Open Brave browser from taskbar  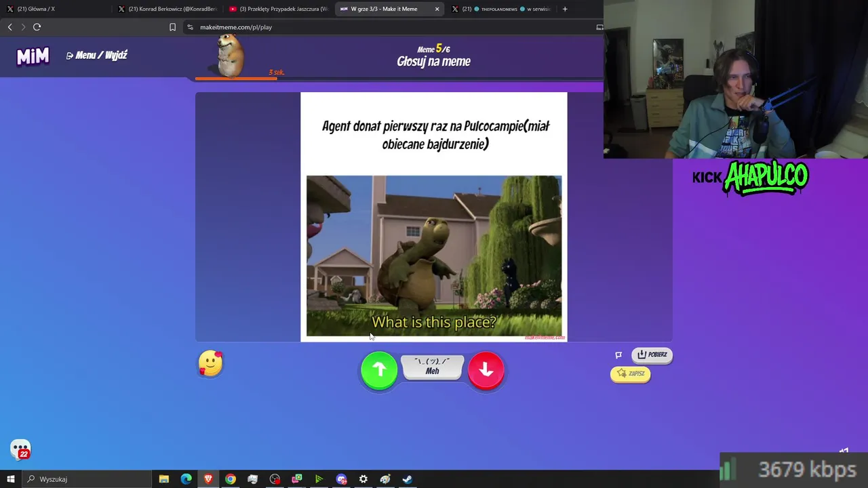coord(208,479)
